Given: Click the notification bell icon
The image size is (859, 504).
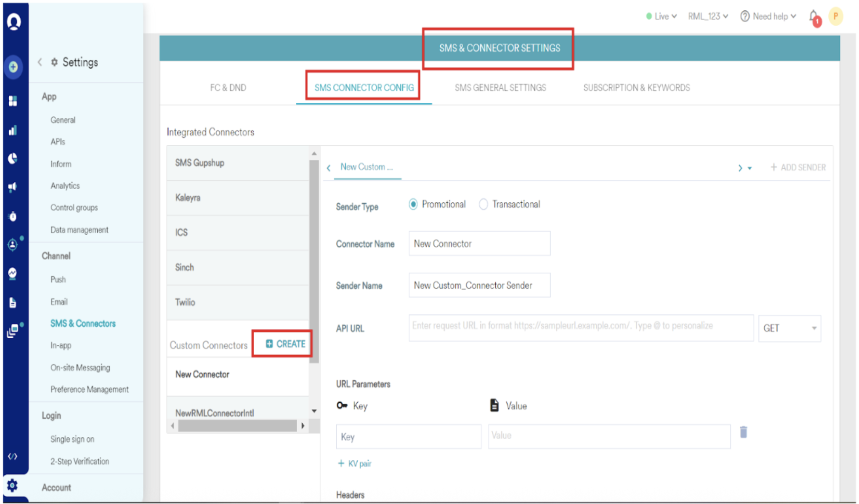Looking at the screenshot, I should tap(813, 16).
